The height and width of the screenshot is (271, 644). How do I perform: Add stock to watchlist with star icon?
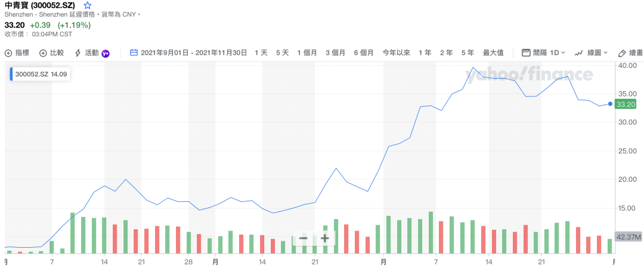coord(88,5)
